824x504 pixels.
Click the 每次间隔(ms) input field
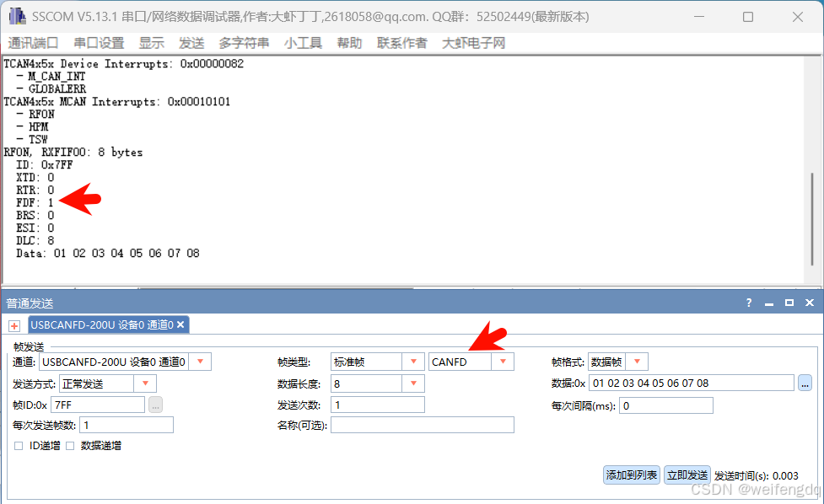[x=666, y=406]
